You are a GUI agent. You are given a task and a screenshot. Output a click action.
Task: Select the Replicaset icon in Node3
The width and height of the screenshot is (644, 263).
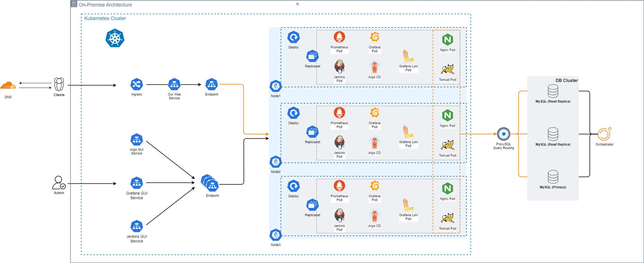click(313, 205)
